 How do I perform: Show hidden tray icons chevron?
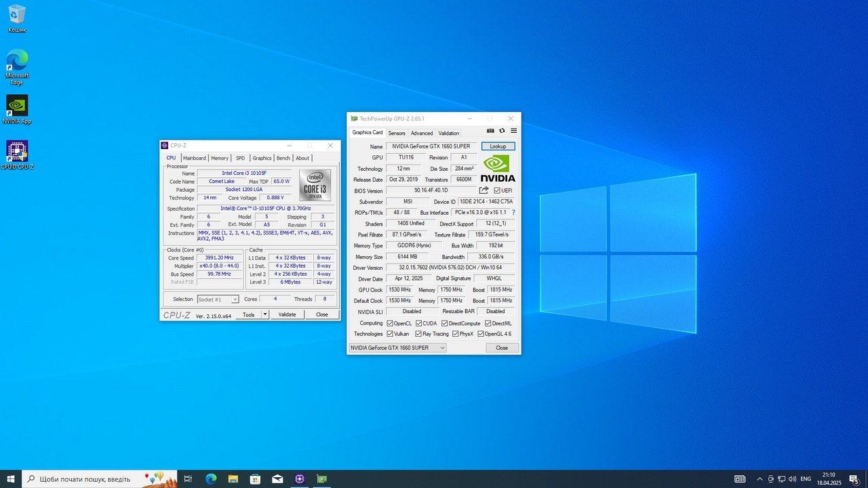[x=759, y=479]
